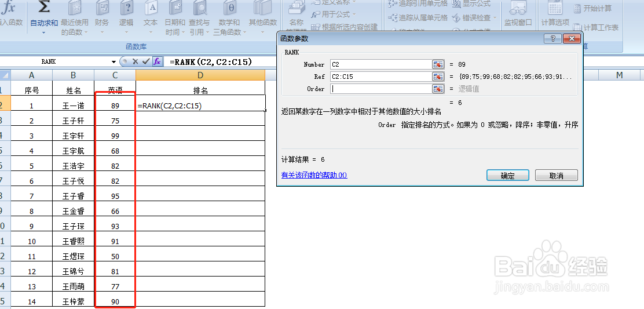Open Math and Trig (数学和三角函数) functions
Viewport: 644px width, 309px height.
click(x=229, y=19)
